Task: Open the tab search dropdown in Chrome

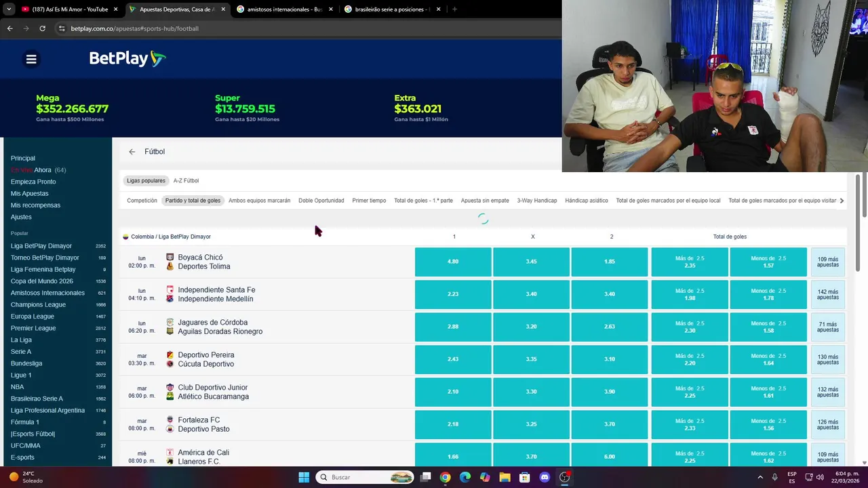Action: [x=9, y=9]
